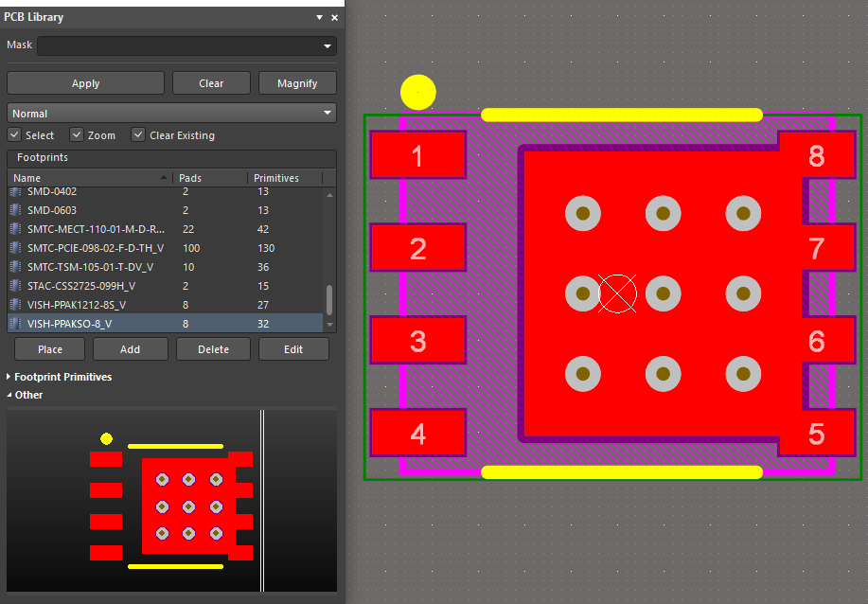
Task: Select pad 8 in the editor
Action: [x=817, y=155]
